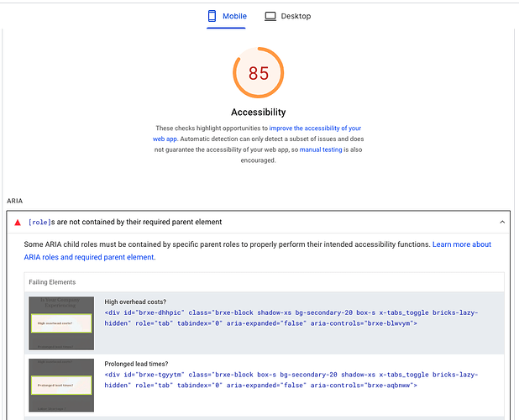
Task: Collapse the audit using the chevron arrow
Action: click(502, 223)
